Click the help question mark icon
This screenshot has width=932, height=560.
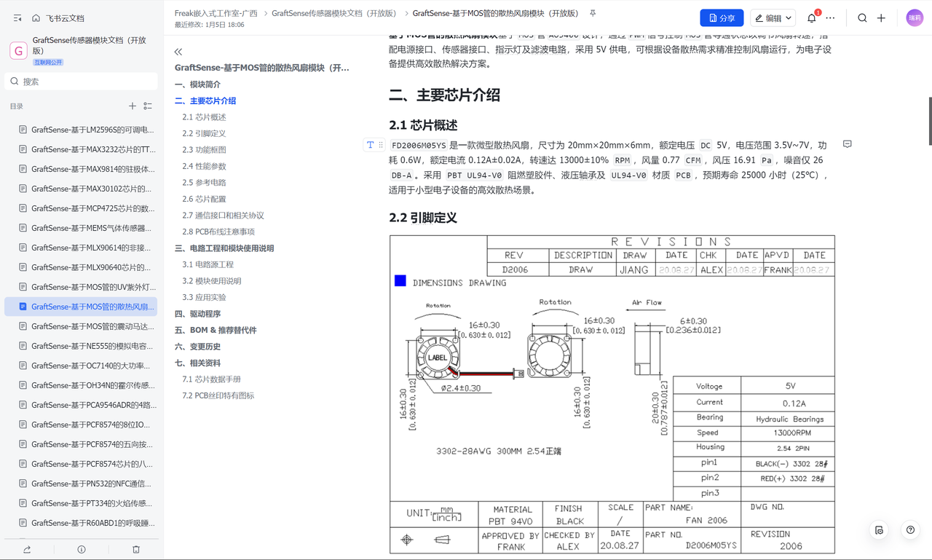tap(910, 530)
